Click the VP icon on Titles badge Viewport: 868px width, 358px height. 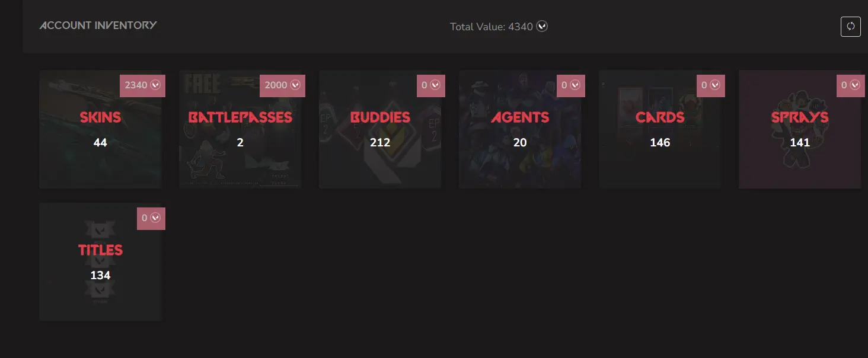pyautogui.click(x=156, y=218)
